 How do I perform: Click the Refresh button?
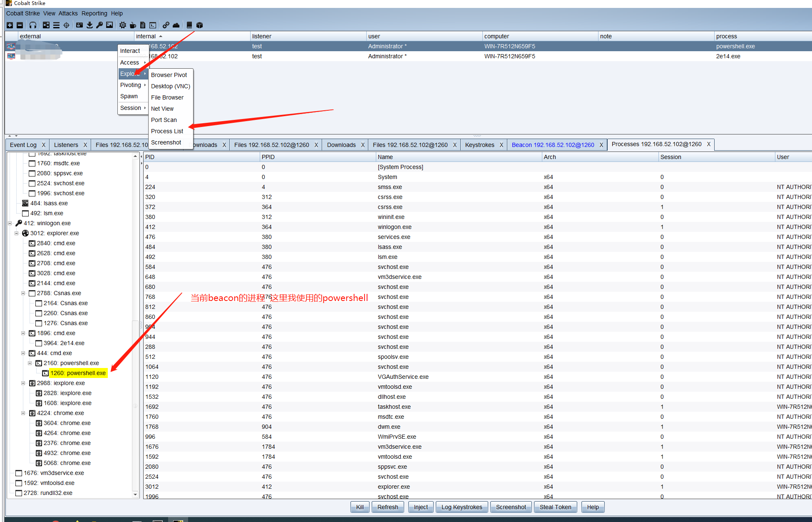coord(388,507)
